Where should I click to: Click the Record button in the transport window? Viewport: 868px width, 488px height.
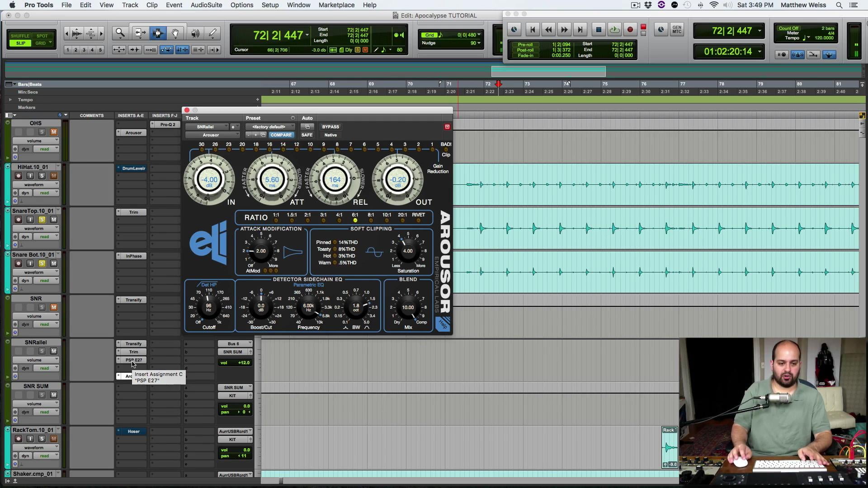(630, 29)
